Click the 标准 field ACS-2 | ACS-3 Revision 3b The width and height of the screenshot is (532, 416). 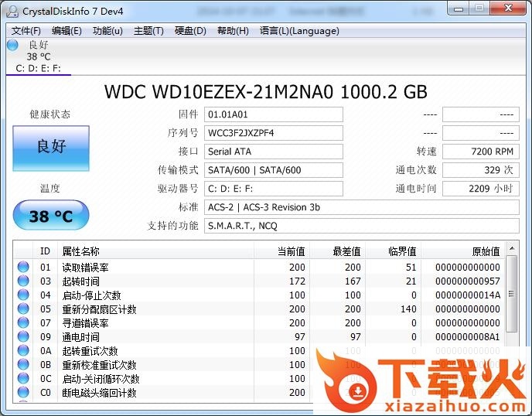362,207
